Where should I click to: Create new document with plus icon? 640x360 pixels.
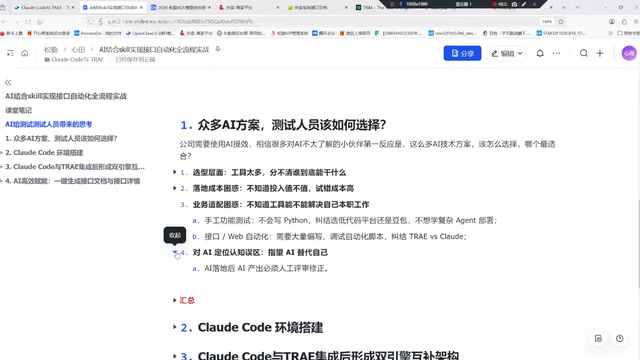pos(600,53)
